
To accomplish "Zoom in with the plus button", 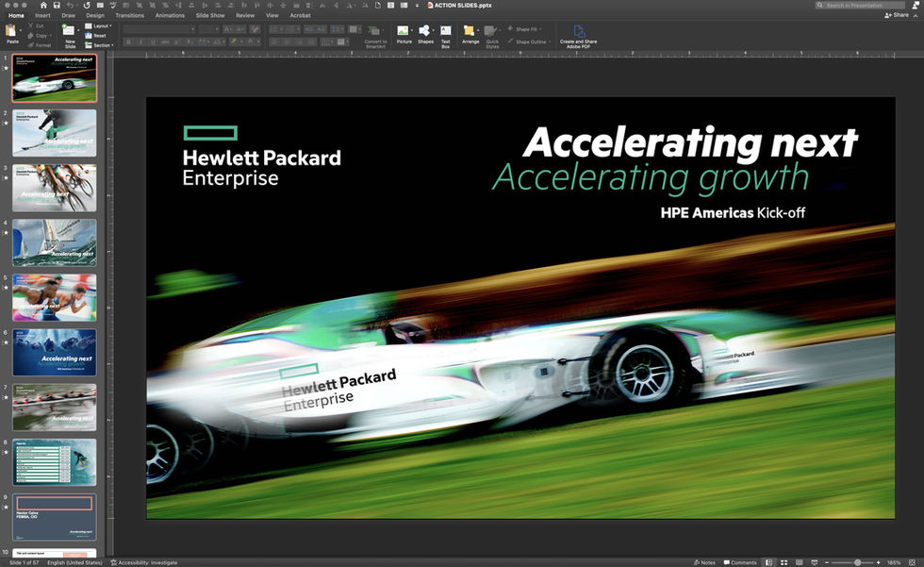I will [x=879, y=562].
